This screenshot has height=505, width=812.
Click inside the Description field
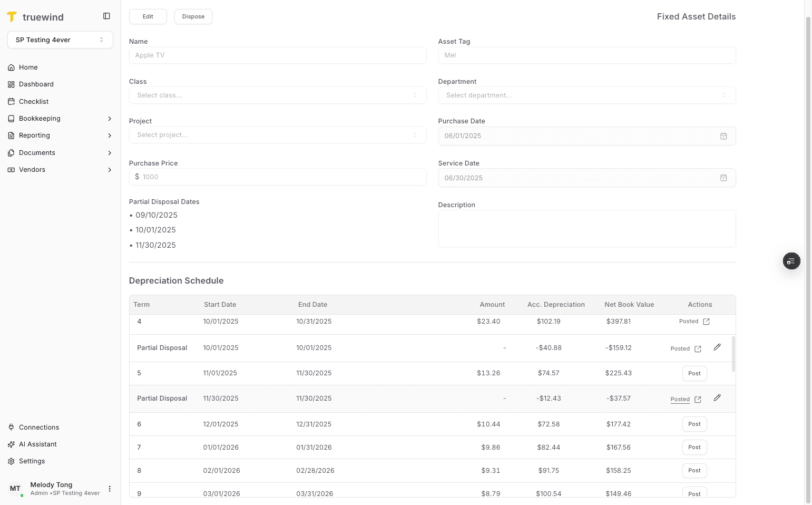coord(586,228)
